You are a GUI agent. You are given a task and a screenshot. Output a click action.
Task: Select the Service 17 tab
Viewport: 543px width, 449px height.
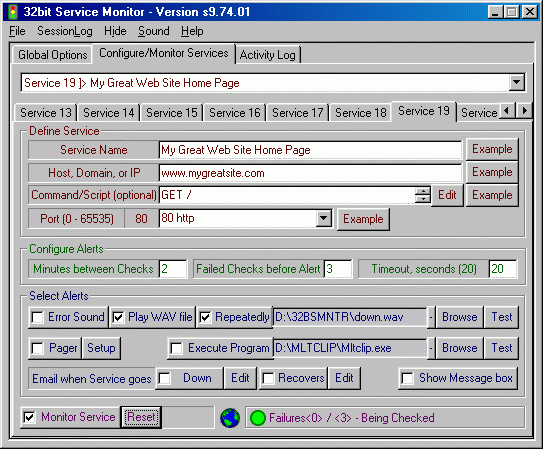(x=297, y=113)
